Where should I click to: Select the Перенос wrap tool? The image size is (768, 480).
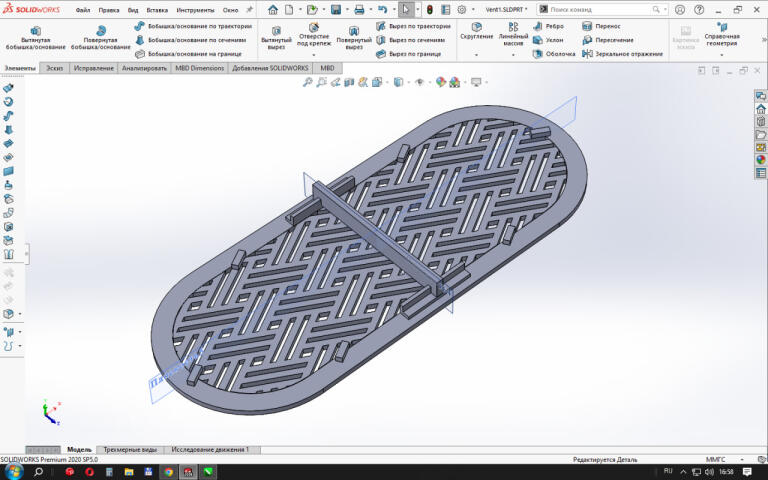click(601, 26)
